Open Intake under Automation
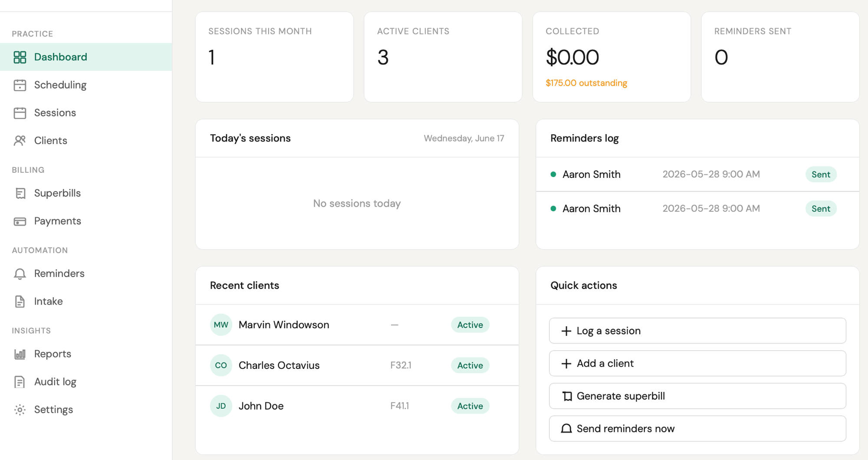The image size is (868, 460). (x=86, y=301)
